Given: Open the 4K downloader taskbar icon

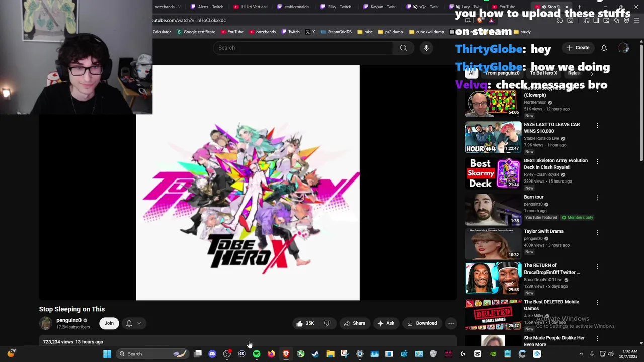Looking at the screenshot, I should [242, 354].
